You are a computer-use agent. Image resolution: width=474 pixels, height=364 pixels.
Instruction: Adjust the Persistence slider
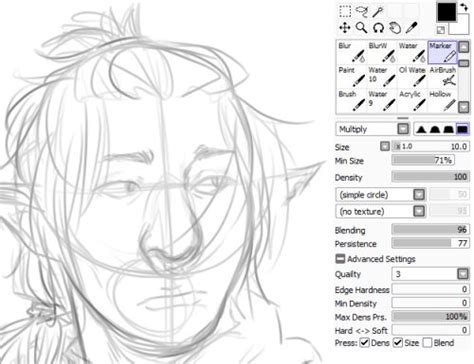click(x=430, y=244)
